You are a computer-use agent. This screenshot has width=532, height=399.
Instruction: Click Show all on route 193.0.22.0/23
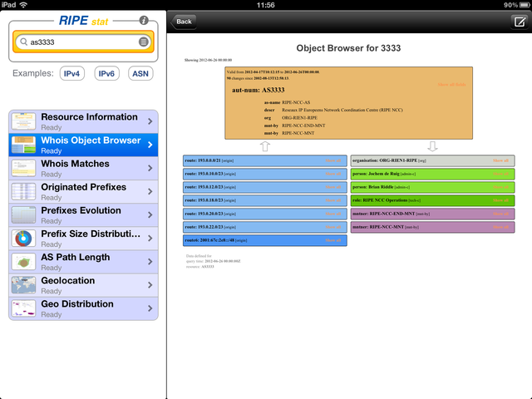tap(333, 227)
